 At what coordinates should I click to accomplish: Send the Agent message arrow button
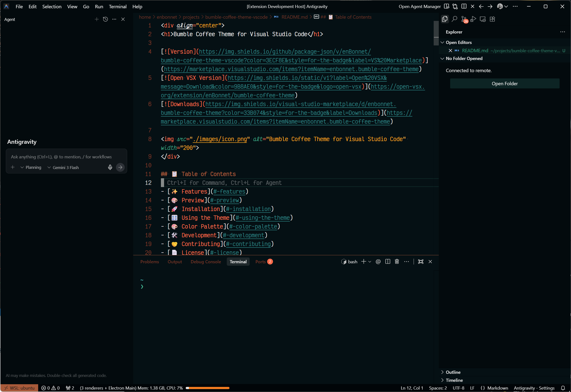pos(120,167)
